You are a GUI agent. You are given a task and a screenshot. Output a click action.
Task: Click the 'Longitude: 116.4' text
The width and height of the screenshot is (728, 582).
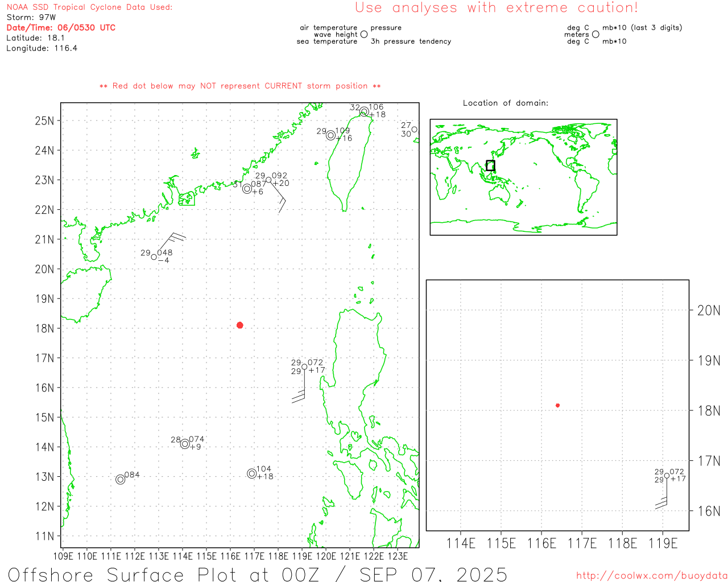[42, 48]
